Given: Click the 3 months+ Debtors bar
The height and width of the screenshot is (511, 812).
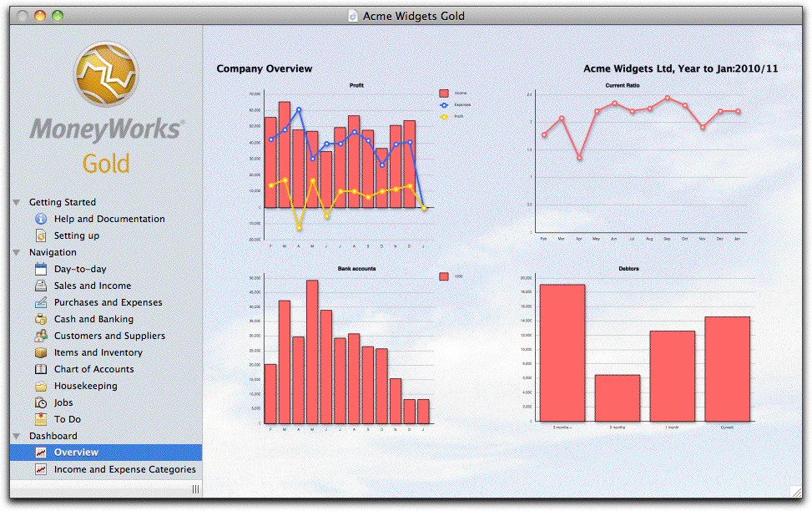Looking at the screenshot, I should tap(562, 353).
